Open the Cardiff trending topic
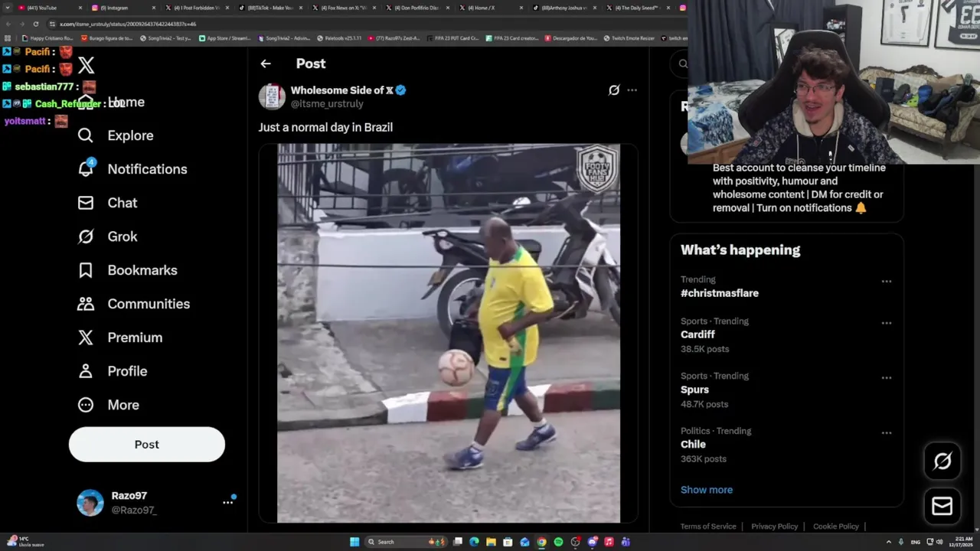 (x=697, y=334)
